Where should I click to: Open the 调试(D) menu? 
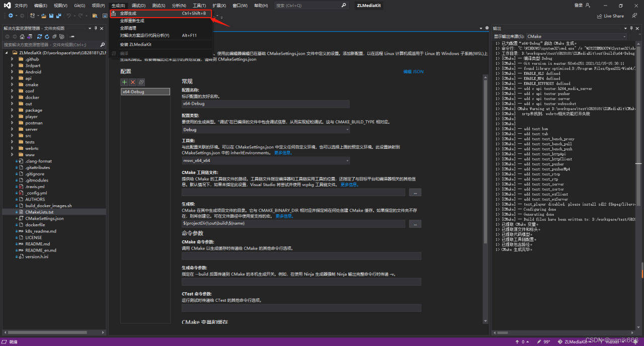pos(138,6)
